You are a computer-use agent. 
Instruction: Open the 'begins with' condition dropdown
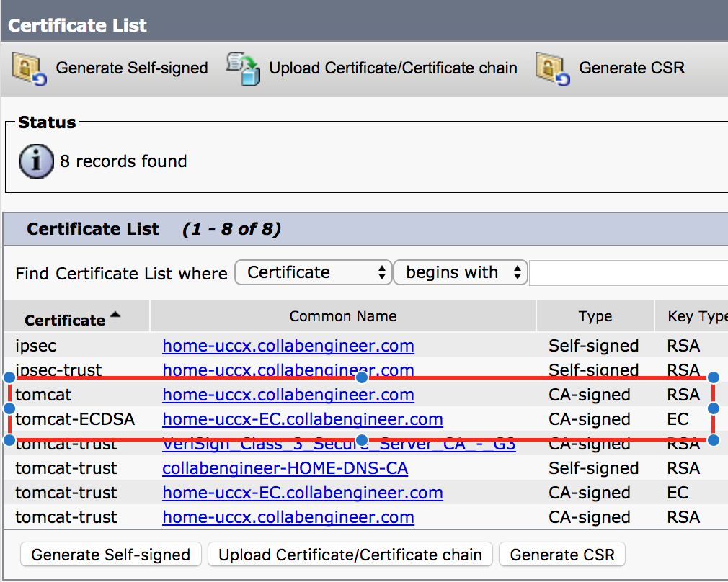tap(461, 273)
